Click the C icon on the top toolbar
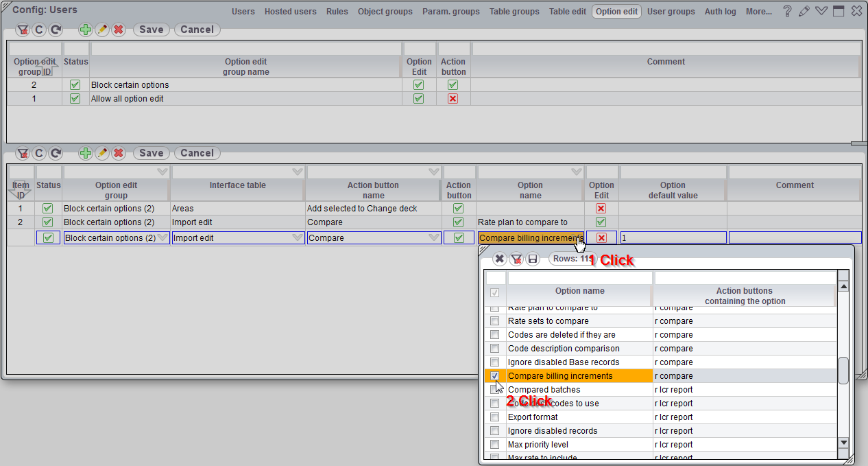 [x=39, y=30]
